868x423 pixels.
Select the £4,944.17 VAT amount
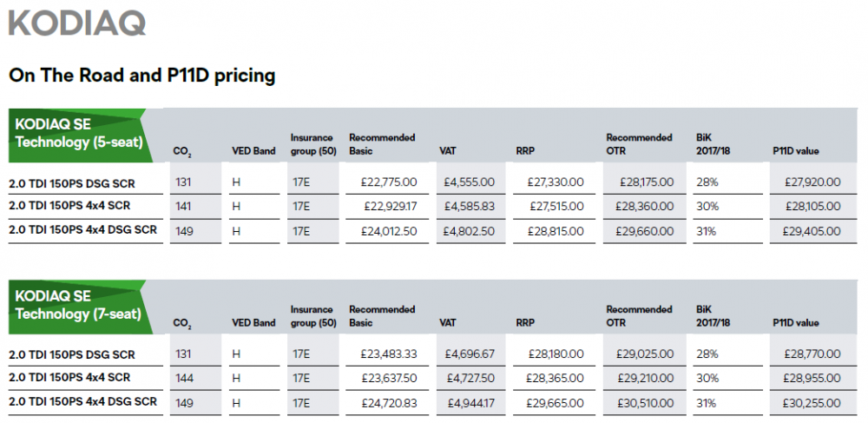(471, 403)
